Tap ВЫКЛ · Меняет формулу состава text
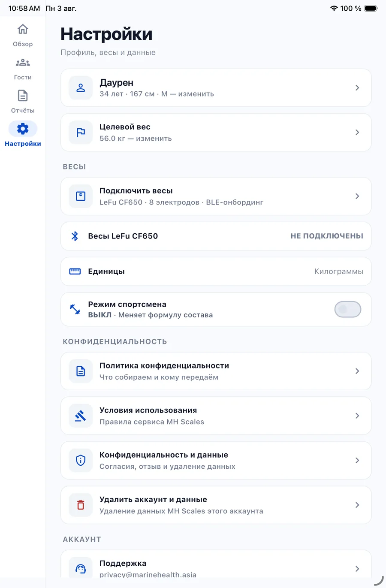 [x=151, y=315]
